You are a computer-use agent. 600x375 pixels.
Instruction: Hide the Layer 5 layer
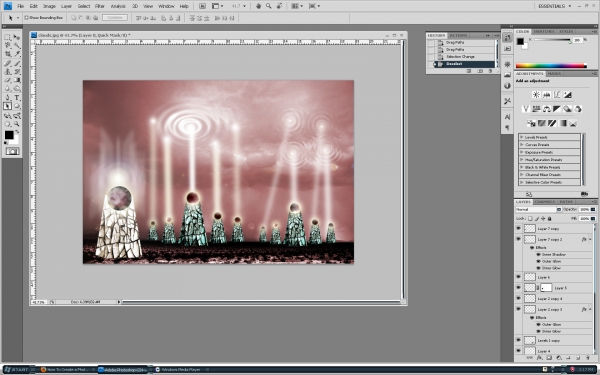pos(518,287)
